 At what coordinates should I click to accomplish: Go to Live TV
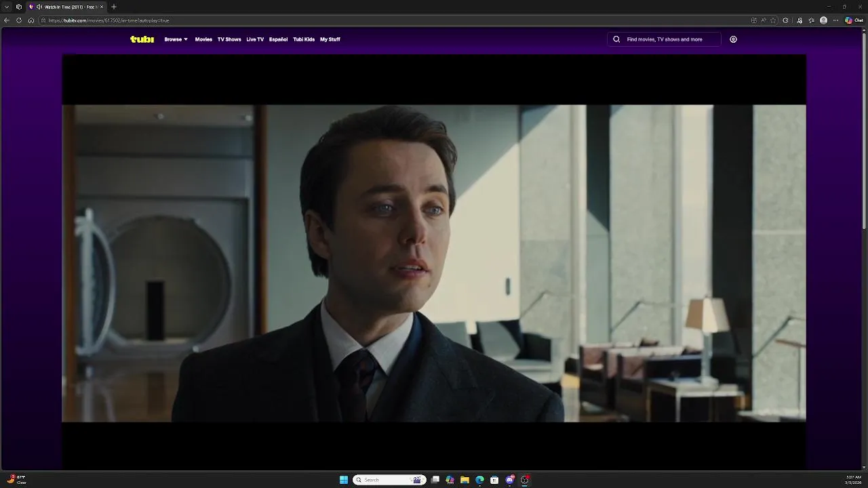click(255, 39)
